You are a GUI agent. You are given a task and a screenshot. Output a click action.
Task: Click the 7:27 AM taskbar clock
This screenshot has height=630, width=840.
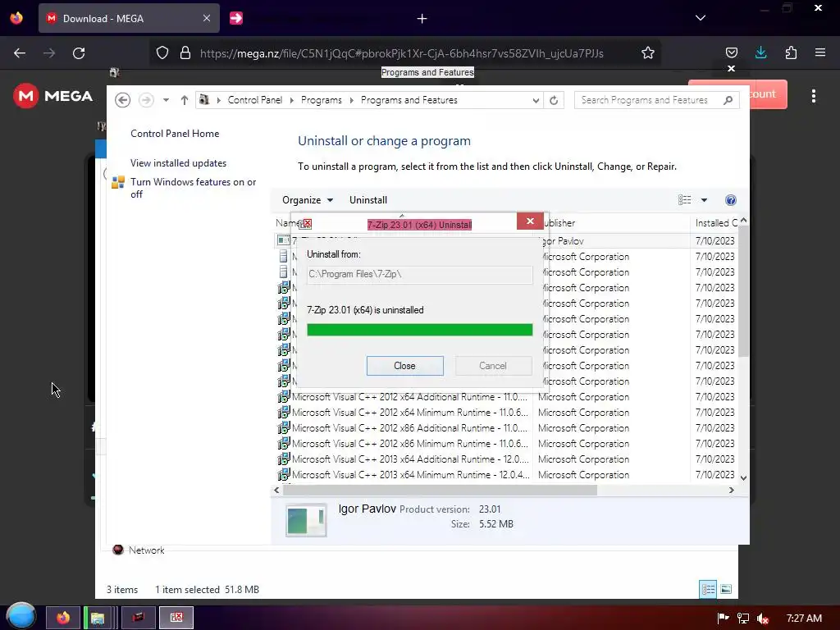804,619
